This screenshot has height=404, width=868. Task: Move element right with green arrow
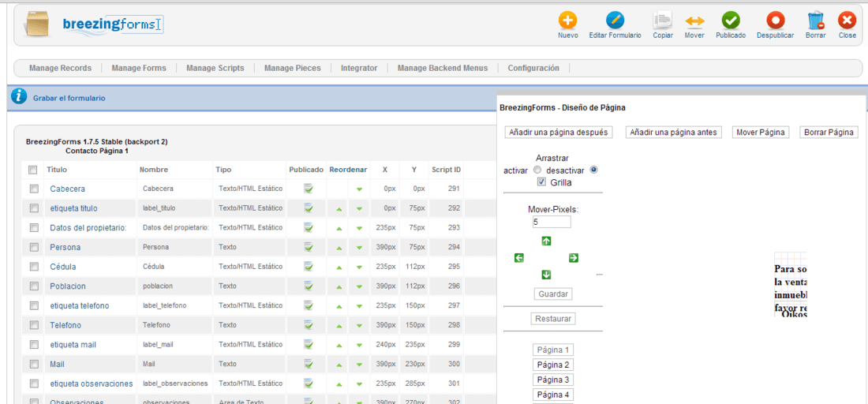click(574, 257)
